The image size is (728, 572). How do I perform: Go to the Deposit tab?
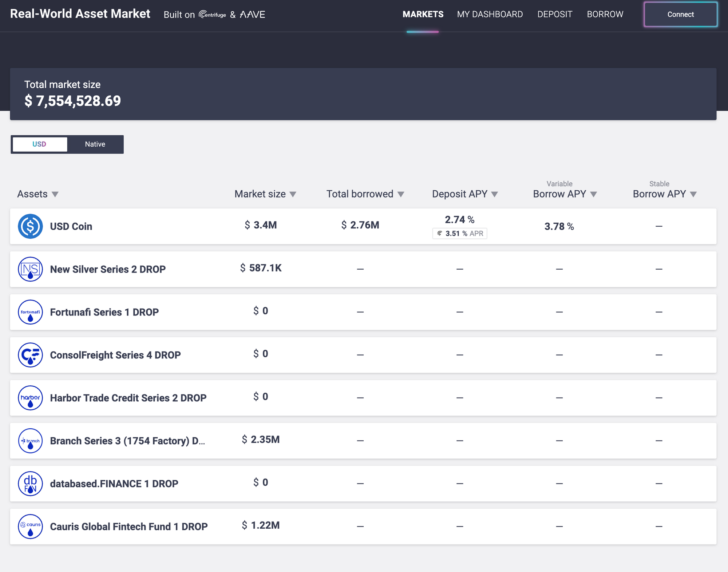coord(554,15)
